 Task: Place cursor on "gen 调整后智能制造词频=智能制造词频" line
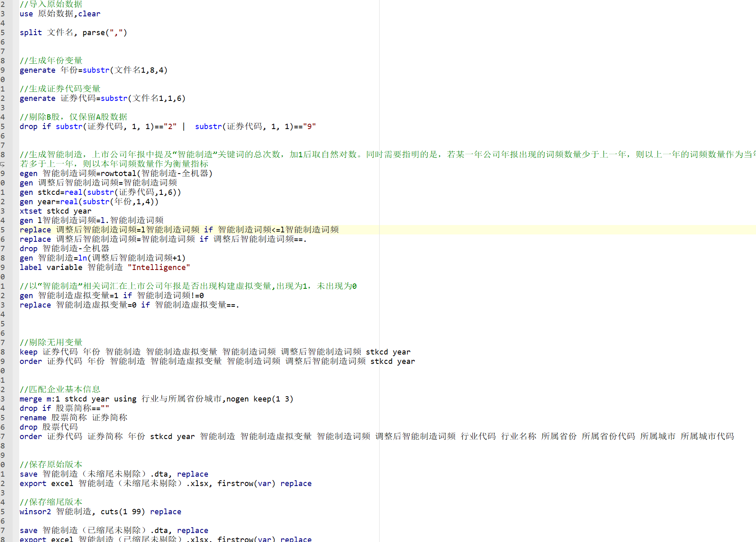pos(98,183)
